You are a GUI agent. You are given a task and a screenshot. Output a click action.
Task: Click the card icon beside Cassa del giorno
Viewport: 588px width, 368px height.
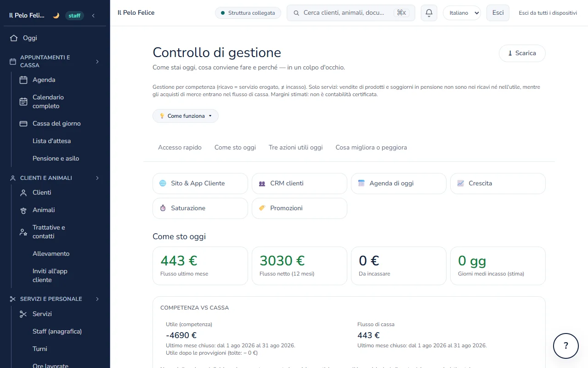(23, 124)
